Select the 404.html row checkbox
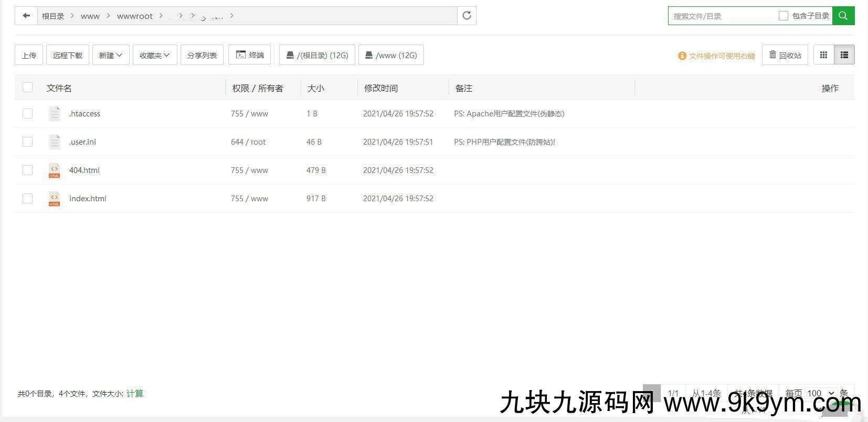Image resolution: width=868 pixels, height=422 pixels. pyautogui.click(x=28, y=170)
